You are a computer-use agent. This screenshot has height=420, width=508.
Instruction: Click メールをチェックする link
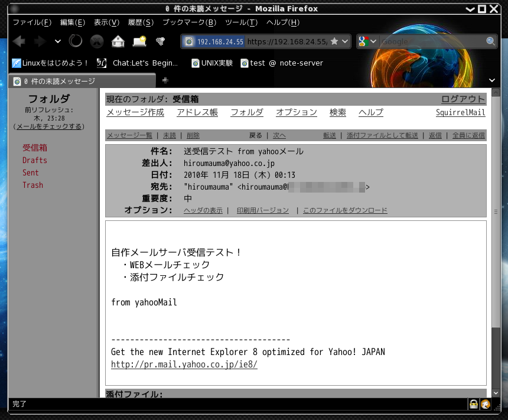[x=49, y=126]
